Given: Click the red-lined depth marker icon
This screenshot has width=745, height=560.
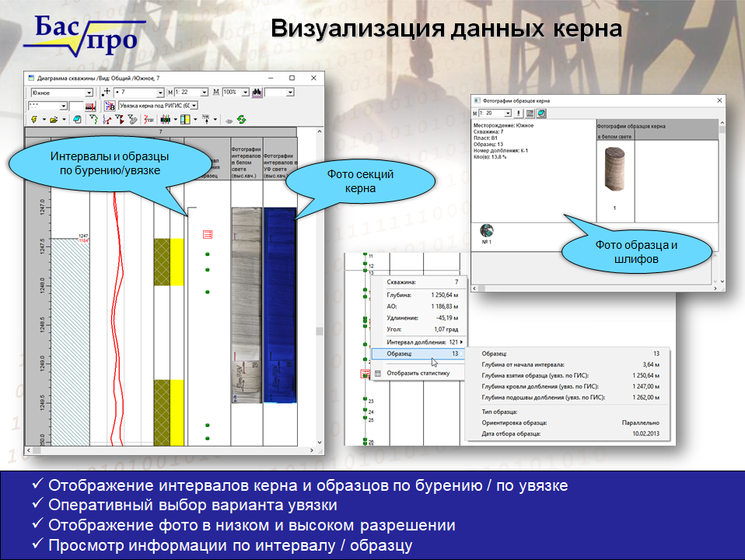Looking at the screenshot, I should point(90,107).
